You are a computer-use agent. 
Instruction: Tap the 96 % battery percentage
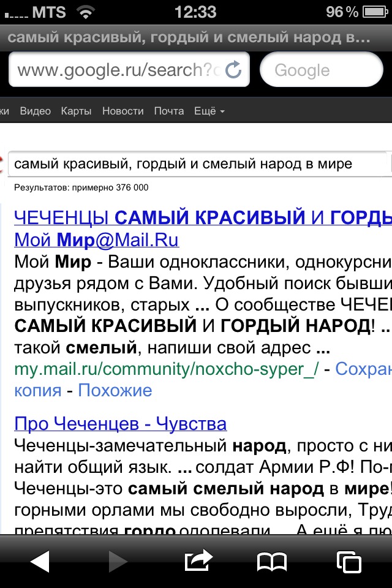[x=342, y=12]
